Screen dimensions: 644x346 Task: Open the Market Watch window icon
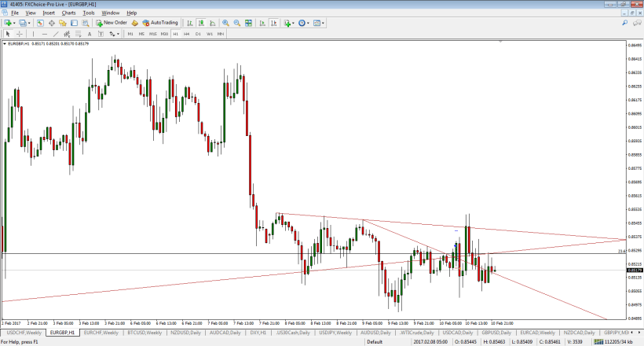pos(40,23)
